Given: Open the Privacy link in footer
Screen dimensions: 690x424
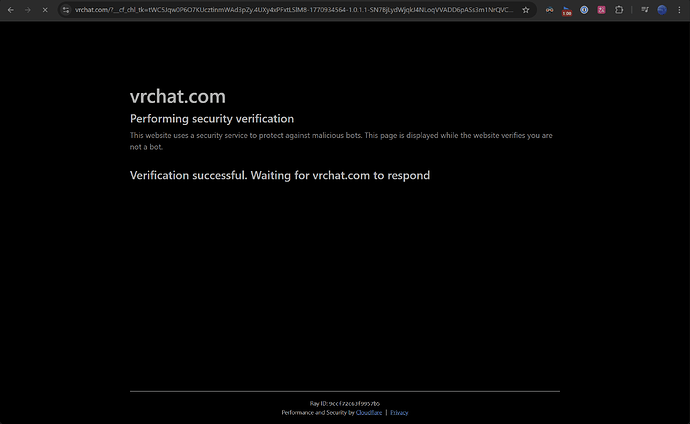Looking at the screenshot, I should (x=399, y=413).
